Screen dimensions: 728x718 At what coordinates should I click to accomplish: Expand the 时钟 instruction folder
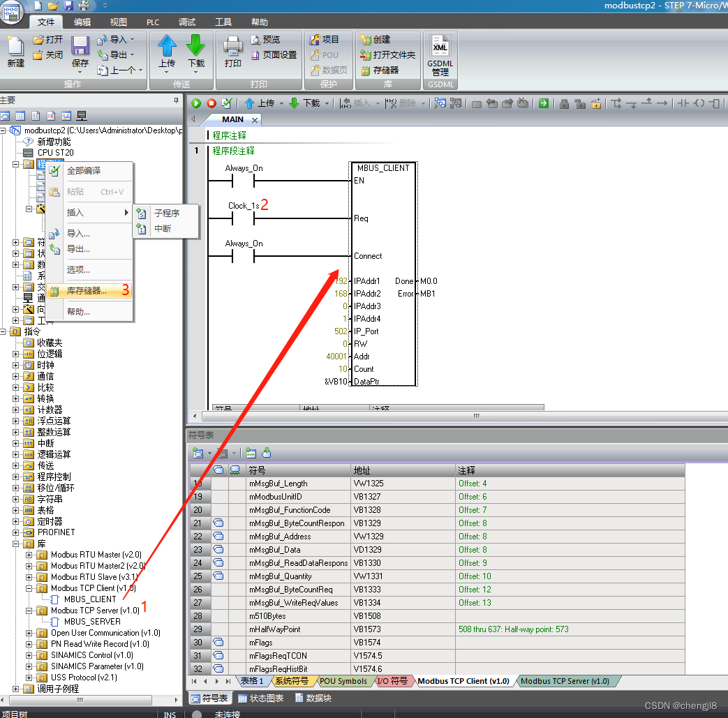click(x=16, y=365)
